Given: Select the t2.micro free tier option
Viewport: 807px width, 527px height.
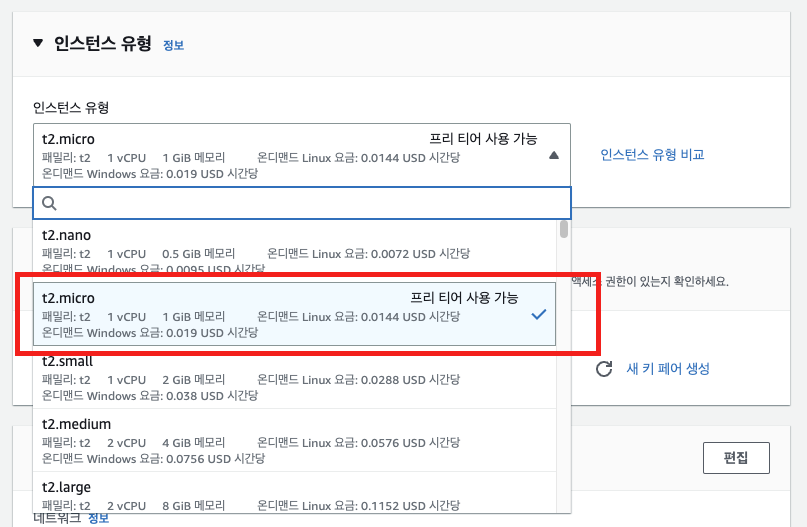Looking at the screenshot, I should point(294,314).
